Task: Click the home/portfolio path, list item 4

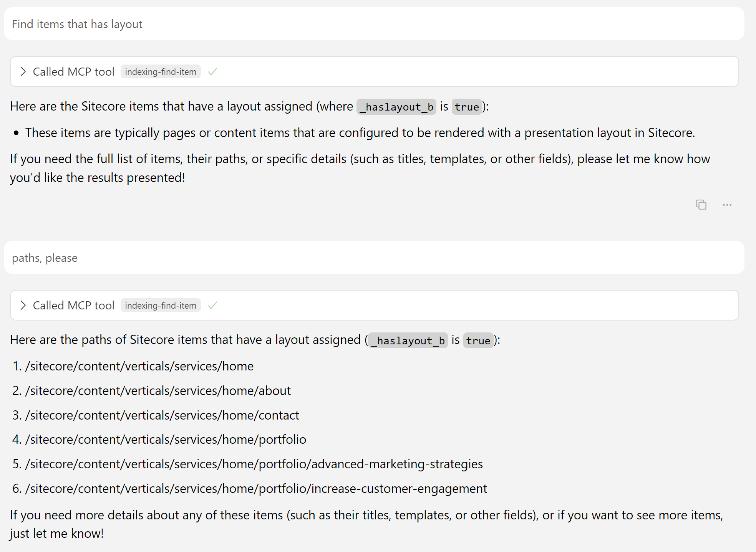Action: 166,440
